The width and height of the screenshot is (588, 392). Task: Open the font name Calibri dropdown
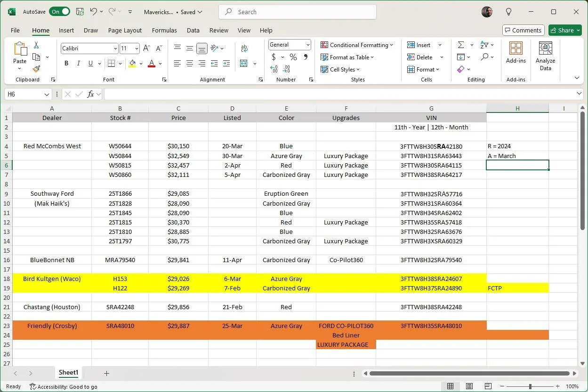coord(115,48)
